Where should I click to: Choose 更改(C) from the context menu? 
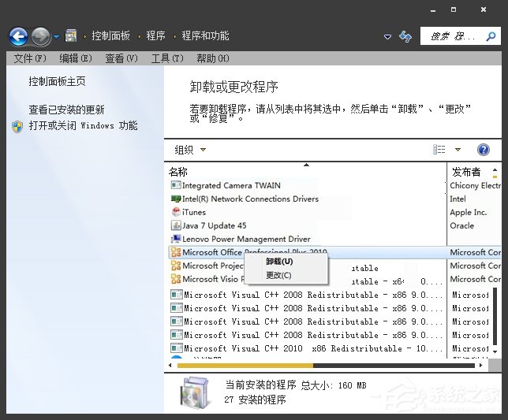point(278,275)
